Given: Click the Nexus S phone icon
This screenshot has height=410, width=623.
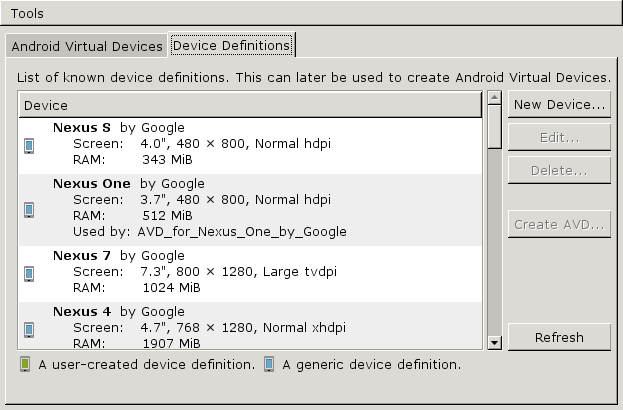Looking at the screenshot, I should 29,146.
